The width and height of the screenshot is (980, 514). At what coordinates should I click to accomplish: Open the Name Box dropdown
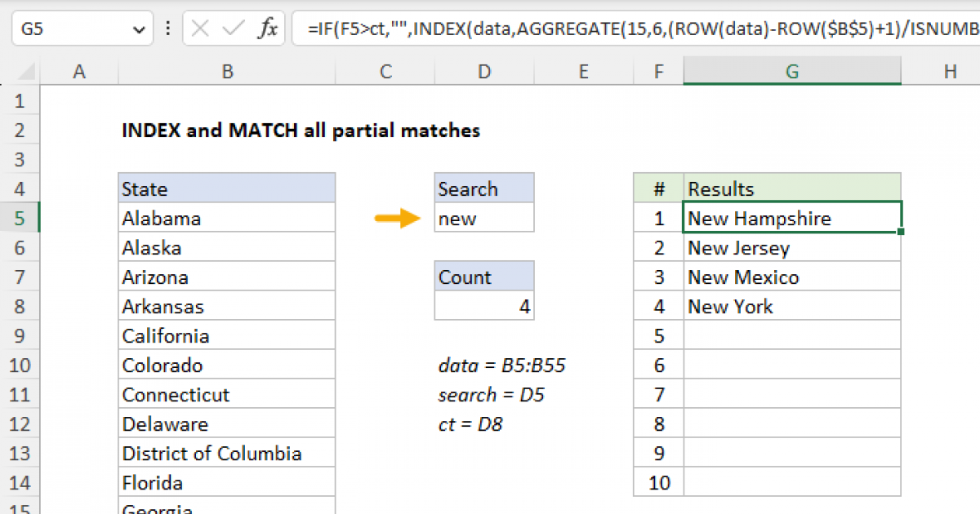point(137,28)
